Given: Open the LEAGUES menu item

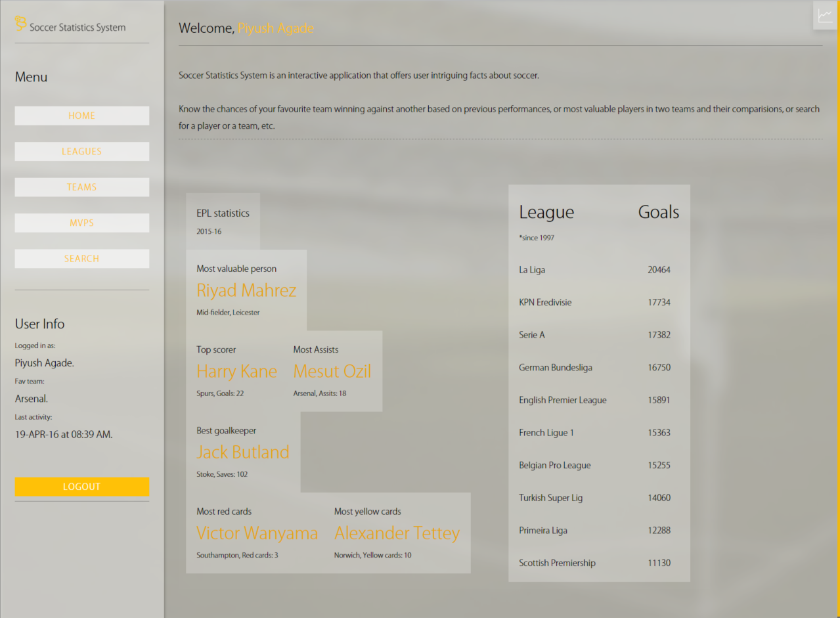Looking at the screenshot, I should tap(82, 151).
